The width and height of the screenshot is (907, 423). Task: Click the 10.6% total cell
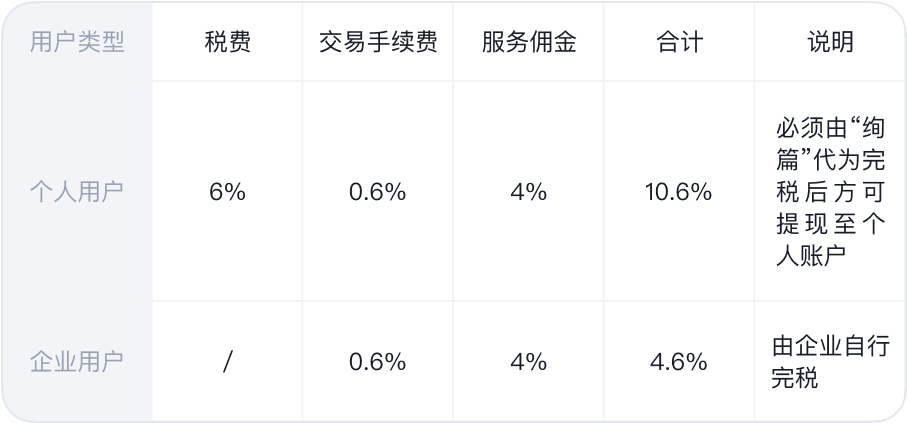tap(680, 192)
